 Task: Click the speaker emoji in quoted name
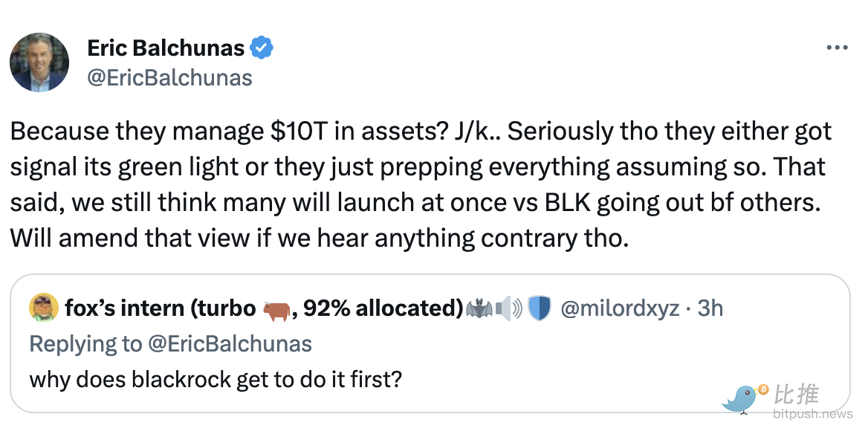pos(511,308)
